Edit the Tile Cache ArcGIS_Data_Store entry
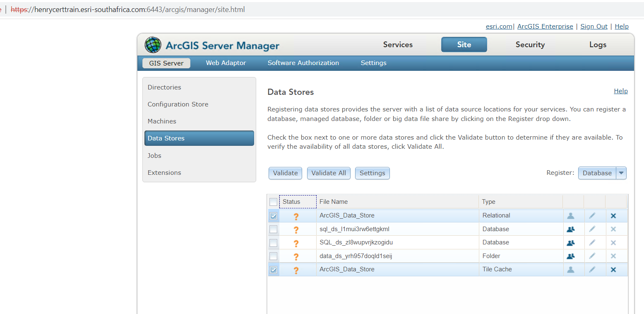This screenshot has width=644, height=314. tap(592, 270)
